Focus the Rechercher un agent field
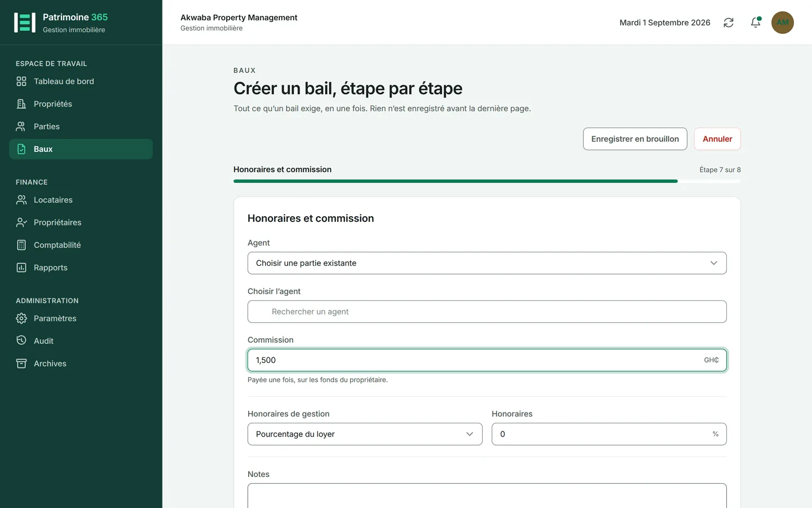The width and height of the screenshot is (812, 508). coord(487,312)
